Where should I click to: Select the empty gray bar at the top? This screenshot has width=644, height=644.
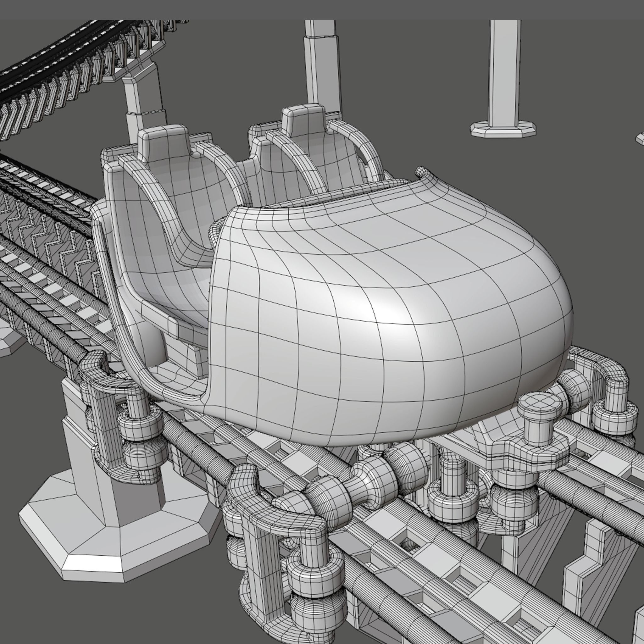(322, 9)
